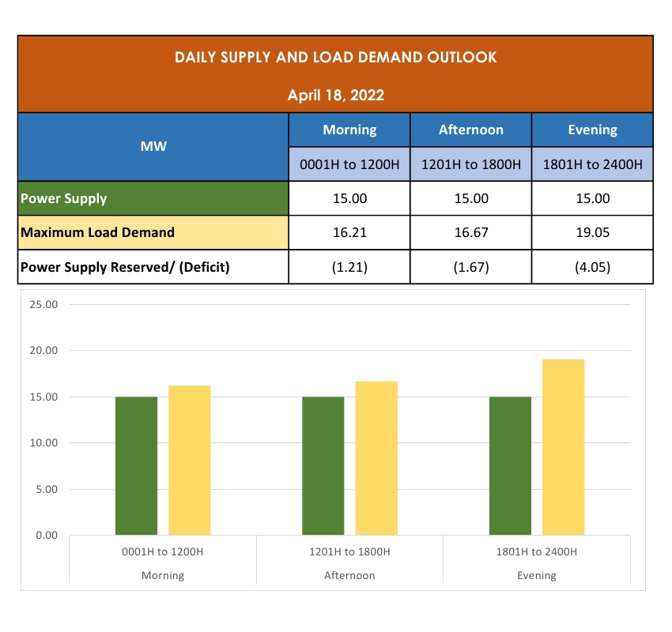672x632 pixels.
Task: Select the 19.05 Evening demand cell
Action: point(592,233)
